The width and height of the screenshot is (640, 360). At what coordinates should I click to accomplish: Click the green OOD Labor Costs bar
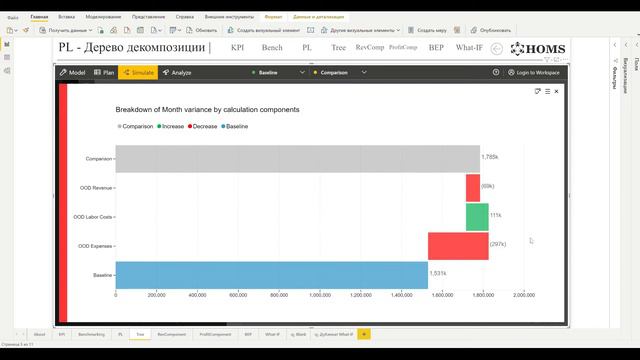[477, 217]
